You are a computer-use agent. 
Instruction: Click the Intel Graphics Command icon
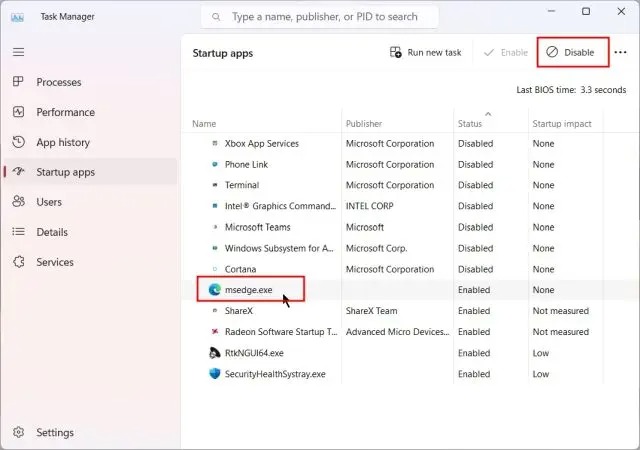pyautogui.click(x=215, y=206)
